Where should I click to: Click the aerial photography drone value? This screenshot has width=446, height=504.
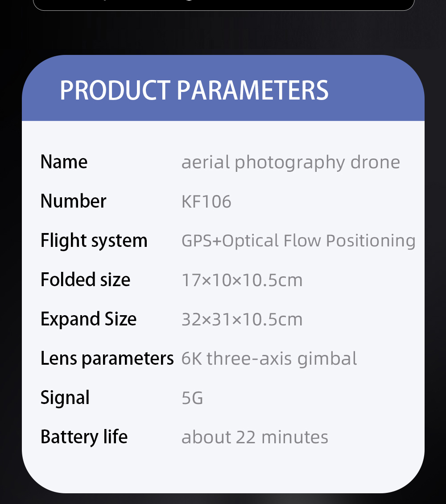click(290, 162)
